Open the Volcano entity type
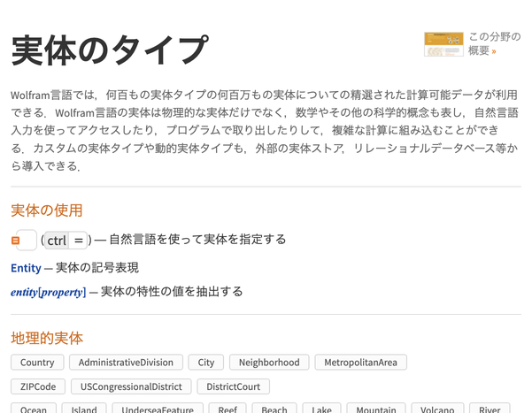Screen dimensions: 532x413 point(436,409)
